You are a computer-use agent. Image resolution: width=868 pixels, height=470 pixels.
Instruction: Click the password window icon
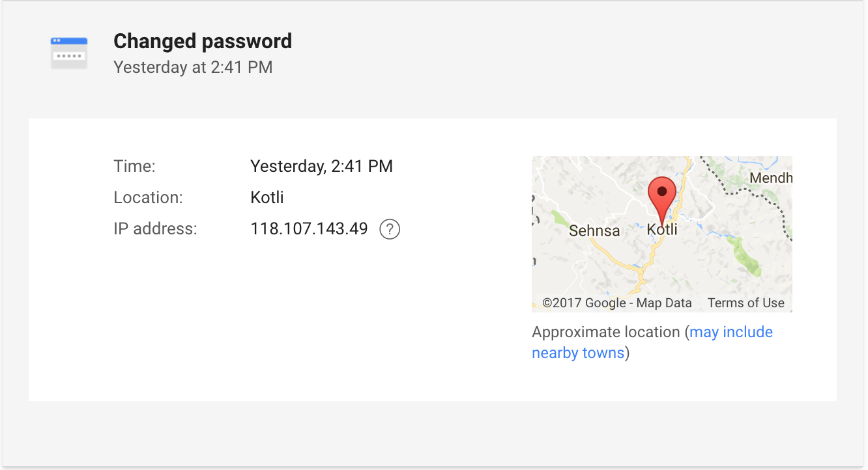(x=69, y=53)
